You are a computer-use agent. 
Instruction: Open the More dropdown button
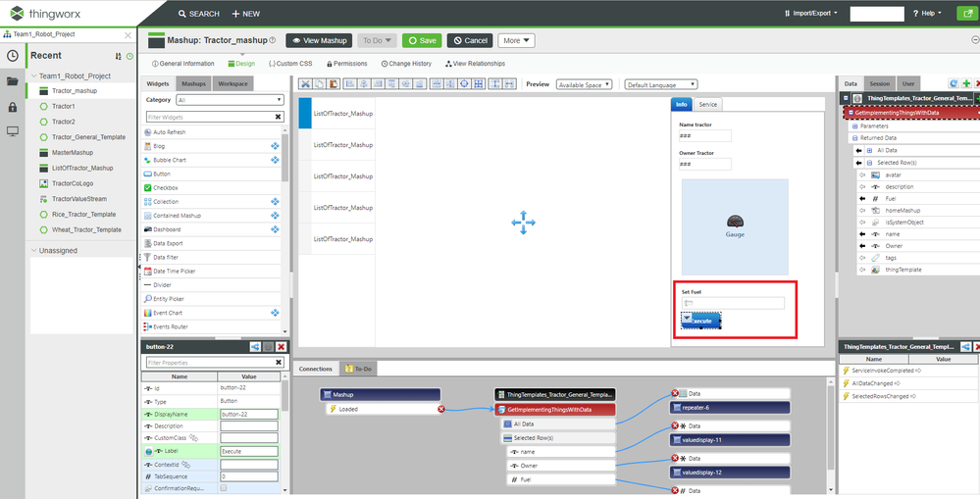[x=516, y=40]
